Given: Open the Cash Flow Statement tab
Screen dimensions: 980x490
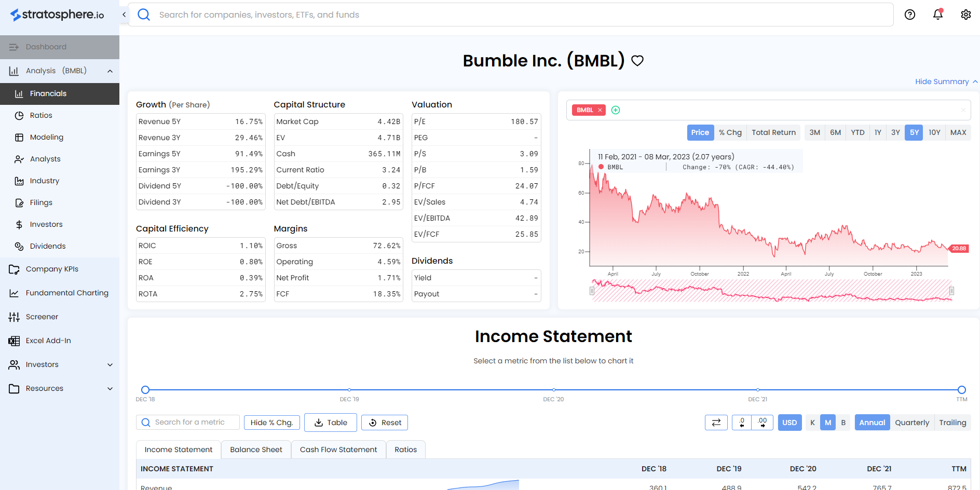Looking at the screenshot, I should tap(338, 450).
